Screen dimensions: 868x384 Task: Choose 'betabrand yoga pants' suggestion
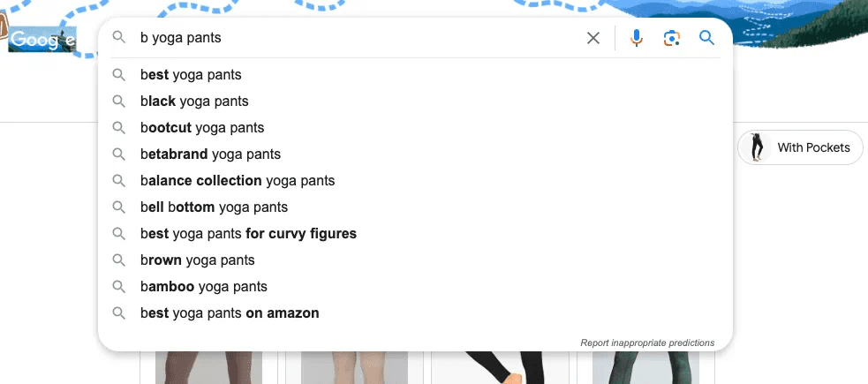(x=210, y=154)
